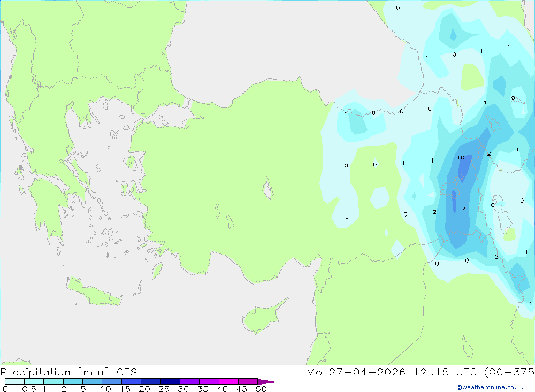Click the "20" legend scale label

[144, 389]
